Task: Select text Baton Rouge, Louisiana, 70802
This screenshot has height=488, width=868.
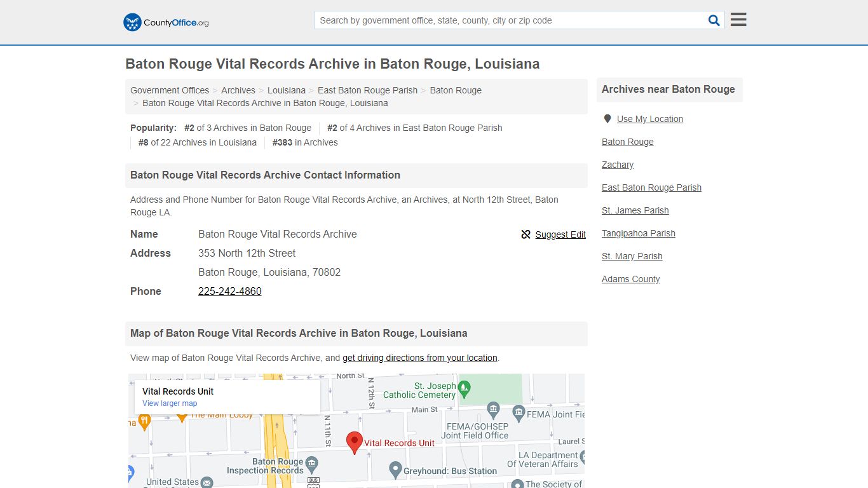Action: (x=269, y=272)
